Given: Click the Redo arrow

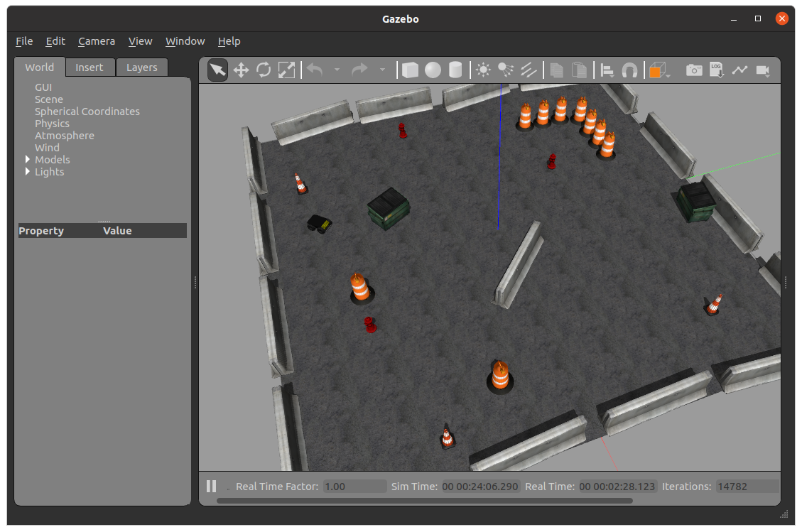Looking at the screenshot, I should [x=360, y=70].
